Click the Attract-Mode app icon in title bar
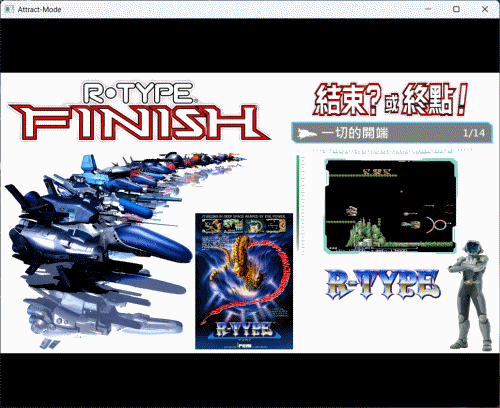The image size is (500, 408). [x=9, y=9]
